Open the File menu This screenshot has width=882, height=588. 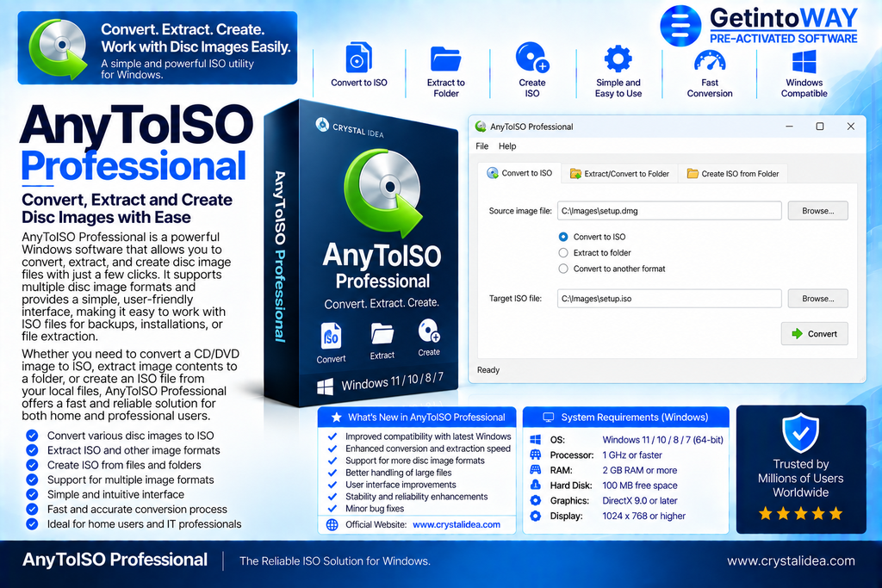point(482,146)
